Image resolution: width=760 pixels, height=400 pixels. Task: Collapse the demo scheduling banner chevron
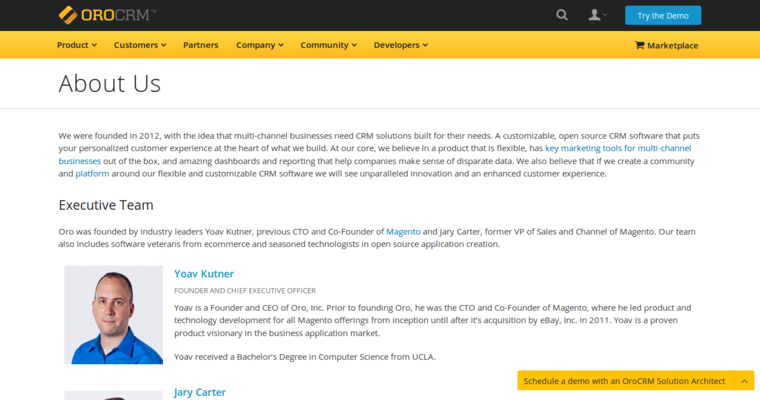[743, 381]
